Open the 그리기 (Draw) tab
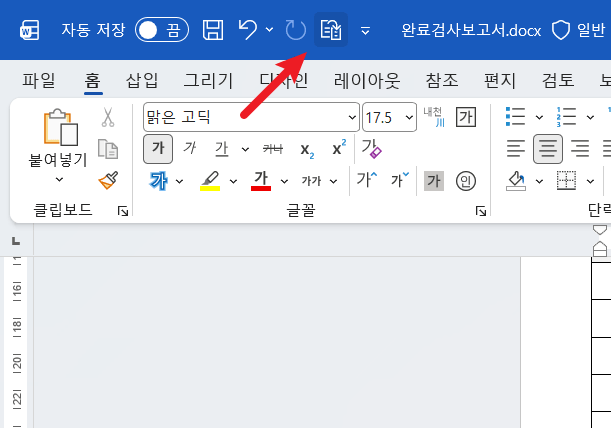The image size is (611, 428). [x=208, y=80]
